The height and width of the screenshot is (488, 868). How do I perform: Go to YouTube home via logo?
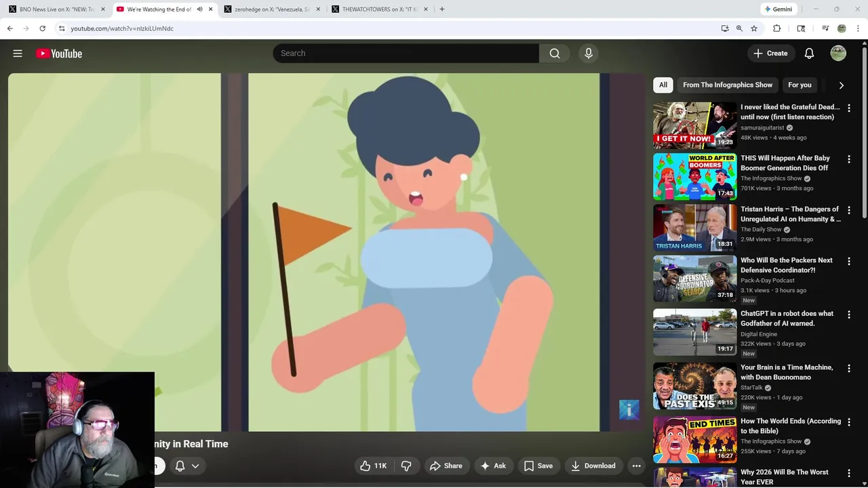tap(59, 54)
